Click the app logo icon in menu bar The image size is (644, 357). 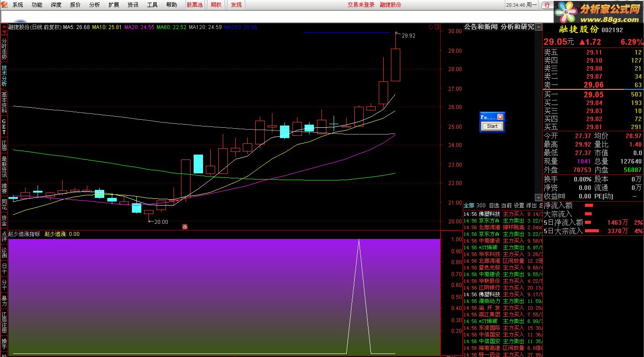5,5
